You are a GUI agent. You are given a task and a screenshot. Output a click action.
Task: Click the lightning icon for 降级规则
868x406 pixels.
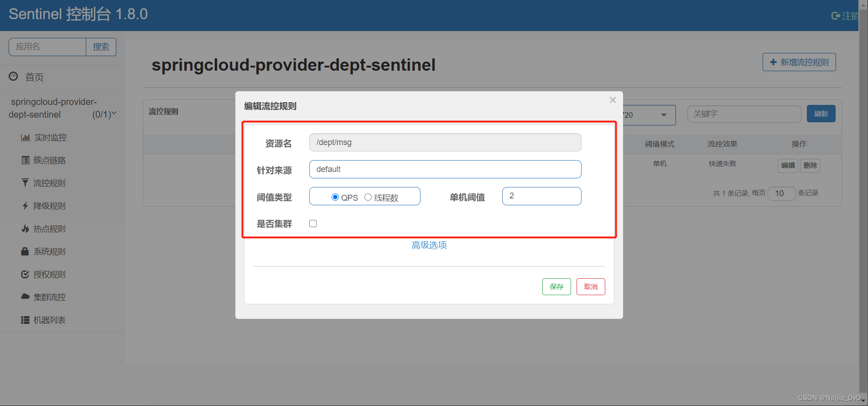click(x=25, y=206)
